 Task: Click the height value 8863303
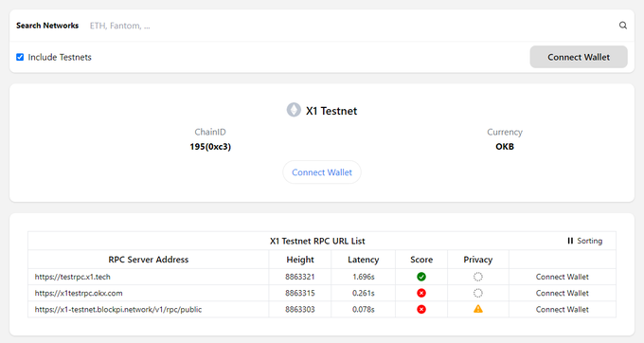pos(300,309)
